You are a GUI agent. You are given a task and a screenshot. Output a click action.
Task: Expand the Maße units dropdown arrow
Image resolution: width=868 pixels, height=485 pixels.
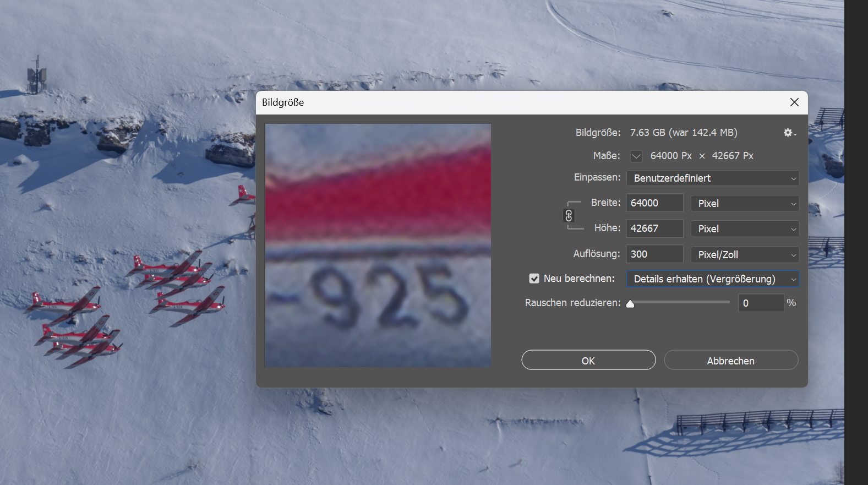pyautogui.click(x=636, y=156)
